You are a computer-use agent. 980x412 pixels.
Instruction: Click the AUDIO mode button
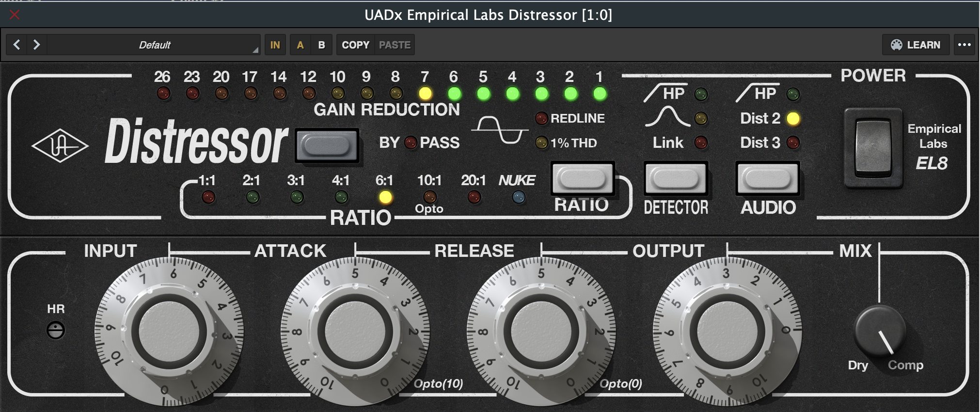[x=768, y=179]
